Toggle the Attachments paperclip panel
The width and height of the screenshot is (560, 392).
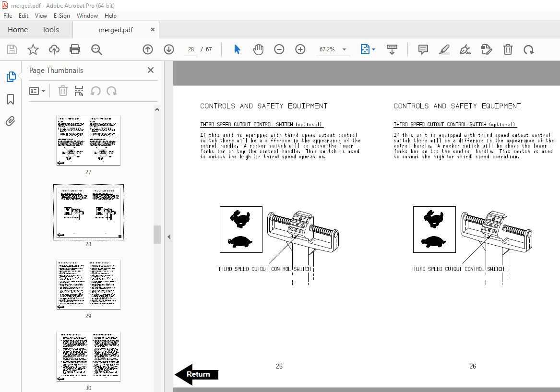tap(11, 121)
